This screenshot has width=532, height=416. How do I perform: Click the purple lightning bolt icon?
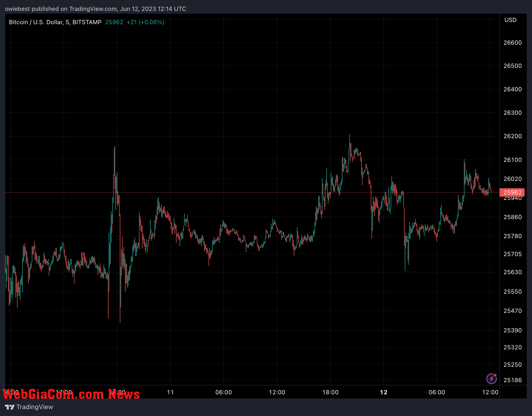click(491, 378)
